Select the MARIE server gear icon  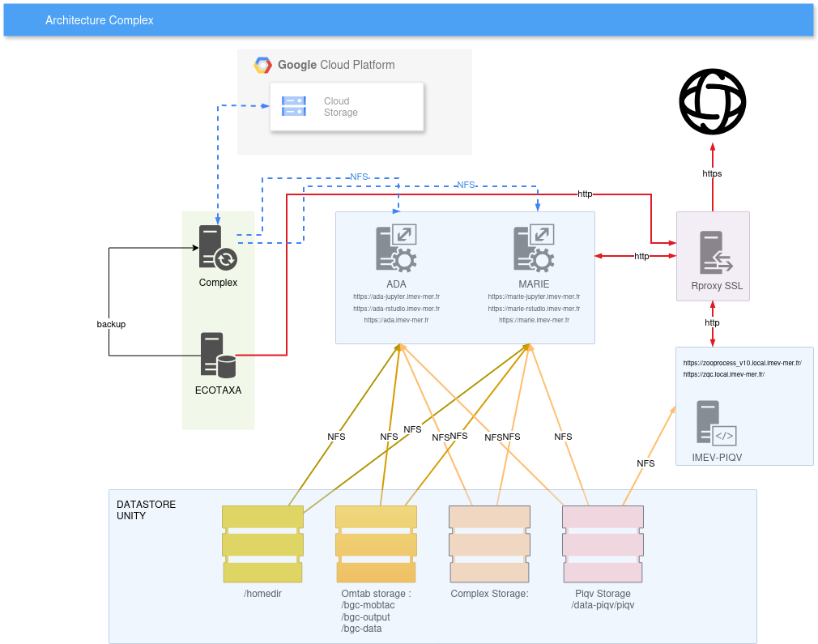click(534, 248)
